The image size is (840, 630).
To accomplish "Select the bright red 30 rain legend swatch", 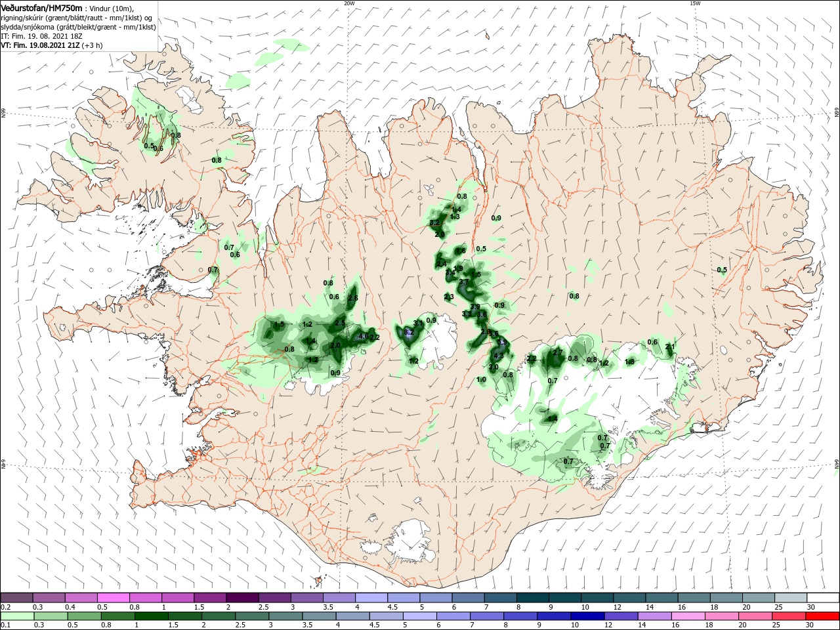I will click(x=822, y=616).
